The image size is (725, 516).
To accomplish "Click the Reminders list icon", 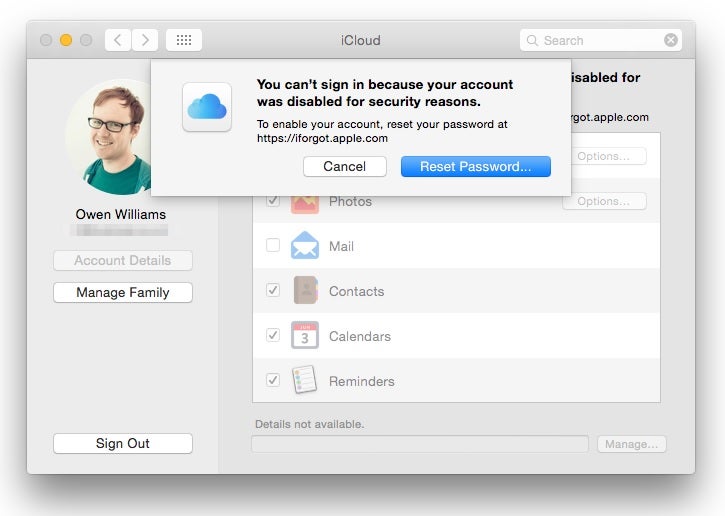I will click(x=305, y=380).
